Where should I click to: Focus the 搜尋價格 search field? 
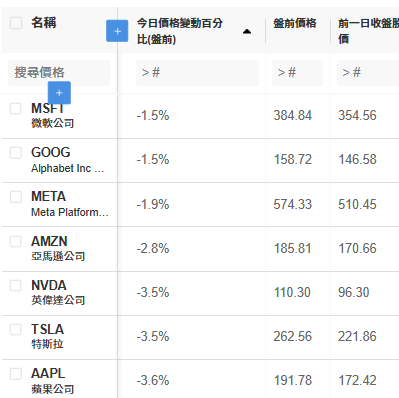click(59, 73)
